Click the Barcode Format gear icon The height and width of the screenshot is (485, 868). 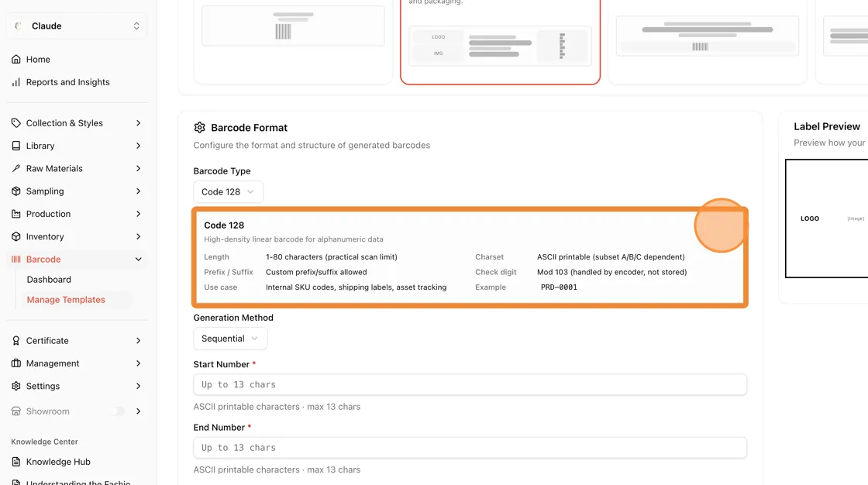click(199, 128)
